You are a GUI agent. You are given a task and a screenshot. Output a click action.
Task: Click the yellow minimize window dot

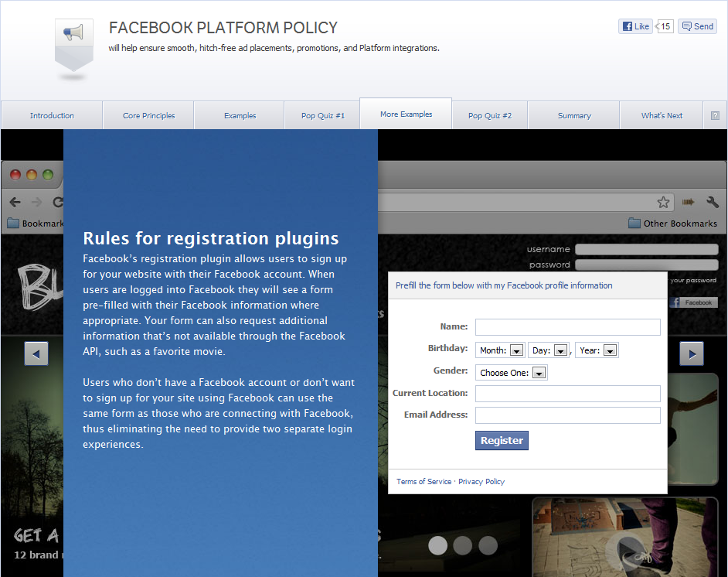pyautogui.click(x=32, y=175)
